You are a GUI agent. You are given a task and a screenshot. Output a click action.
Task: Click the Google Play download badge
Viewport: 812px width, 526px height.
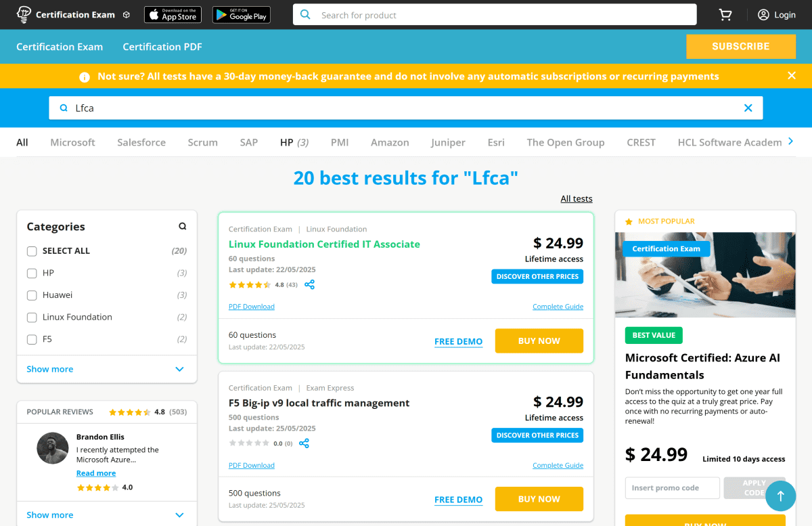pos(242,15)
